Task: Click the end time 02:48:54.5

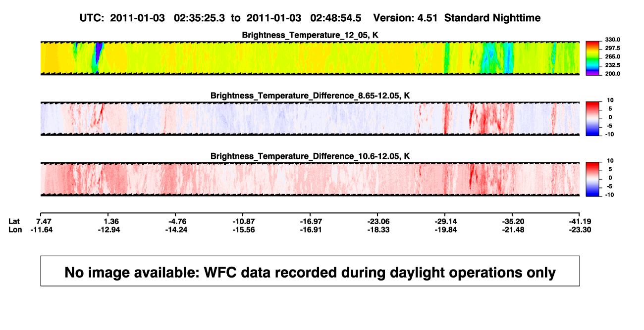Action: (335, 18)
